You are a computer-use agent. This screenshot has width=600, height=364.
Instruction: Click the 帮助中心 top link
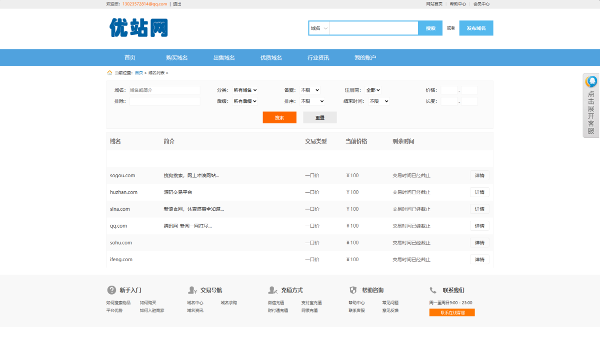457,4
